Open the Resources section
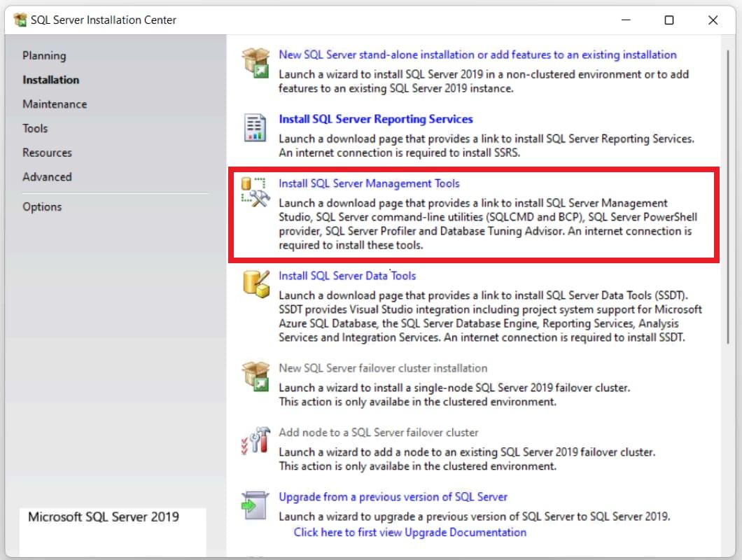 coord(47,153)
